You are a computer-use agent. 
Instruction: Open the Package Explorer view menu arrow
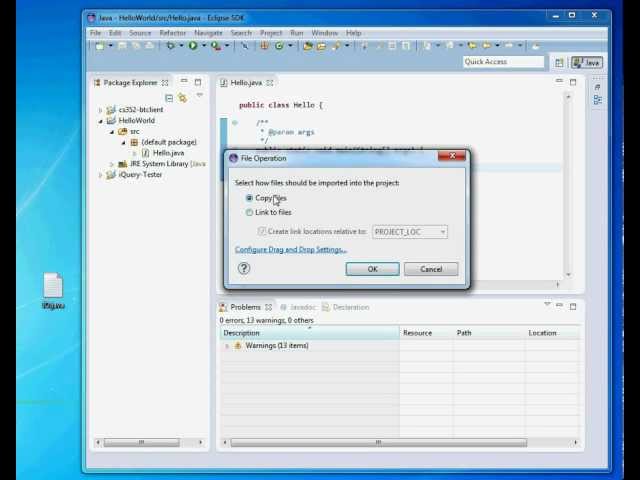coord(200,95)
